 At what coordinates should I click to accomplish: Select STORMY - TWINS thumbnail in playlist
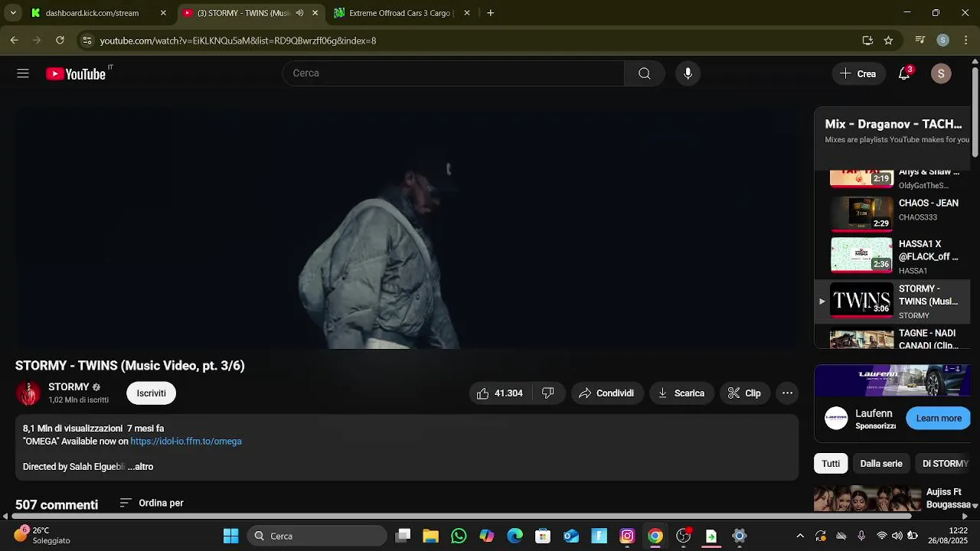[862, 301]
